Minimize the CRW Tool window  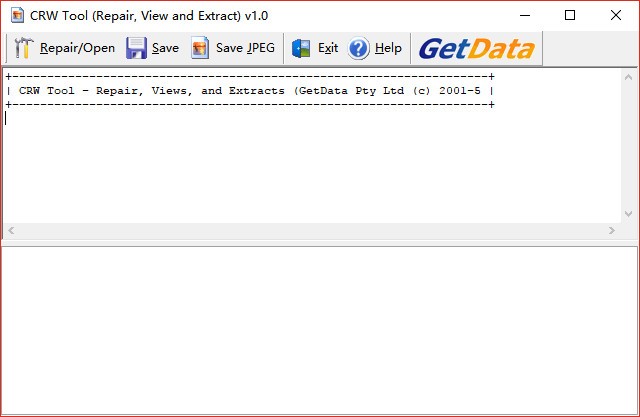tap(525, 16)
